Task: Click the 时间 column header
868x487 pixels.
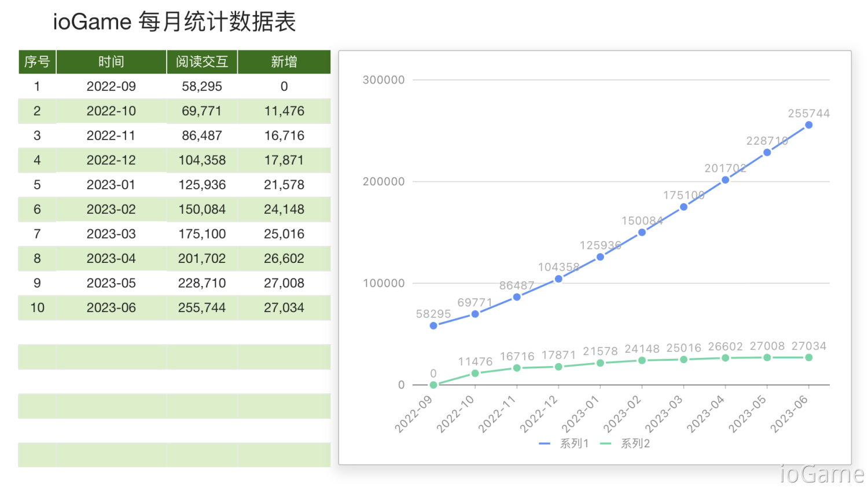Action: [x=111, y=62]
